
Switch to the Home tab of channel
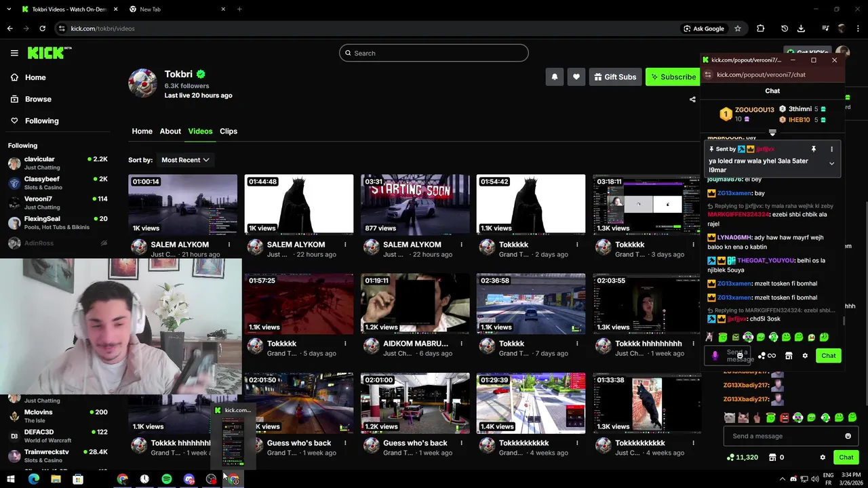pos(142,131)
